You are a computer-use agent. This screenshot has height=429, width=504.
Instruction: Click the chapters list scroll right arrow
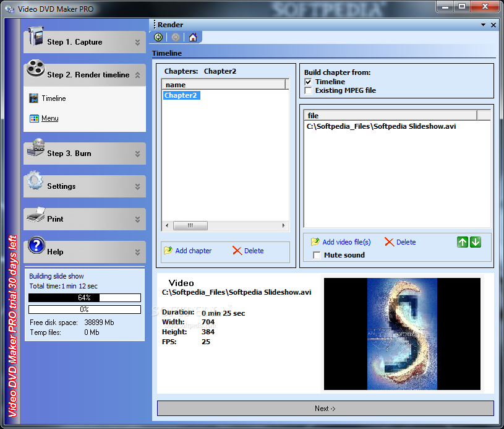(283, 225)
